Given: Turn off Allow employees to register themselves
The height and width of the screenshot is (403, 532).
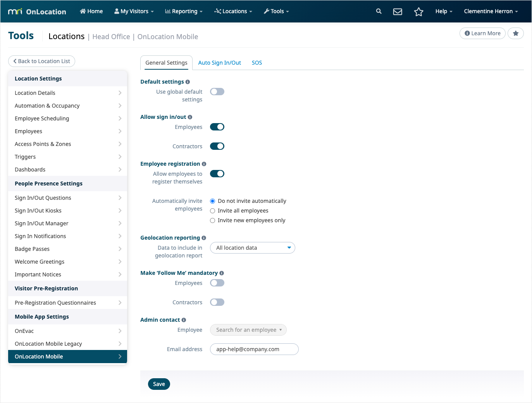Looking at the screenshot, I should click(217, 174).
